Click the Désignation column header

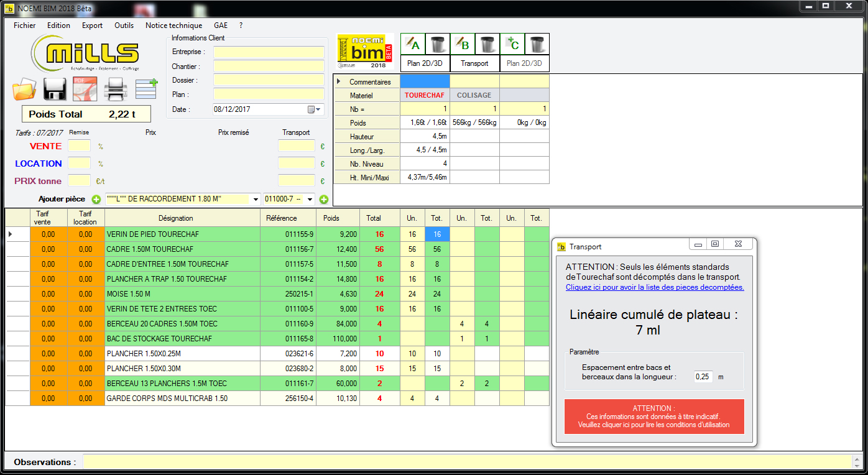182,218
